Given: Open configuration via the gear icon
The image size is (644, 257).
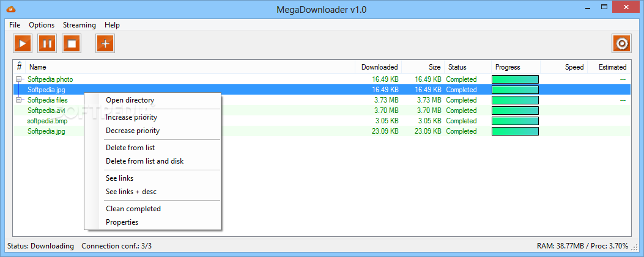Looking at the screenshot, I should coord(622,43).
